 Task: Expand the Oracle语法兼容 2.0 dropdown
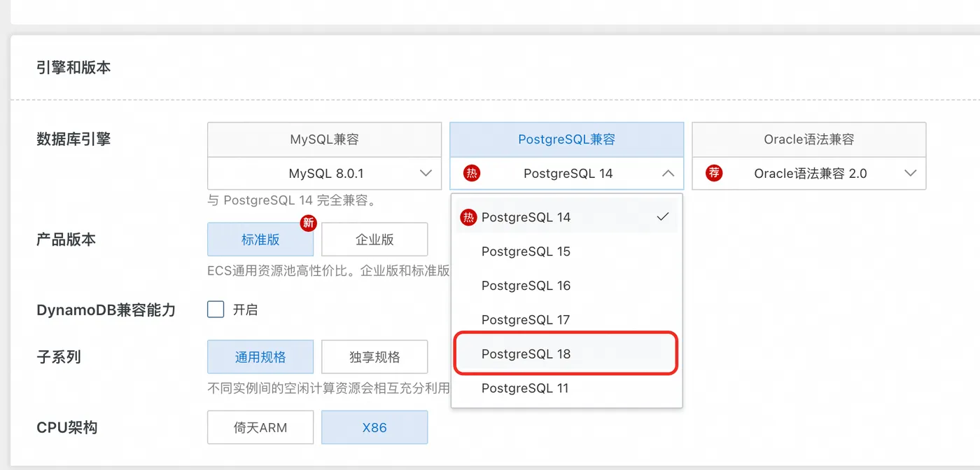(x=910, y=174)
